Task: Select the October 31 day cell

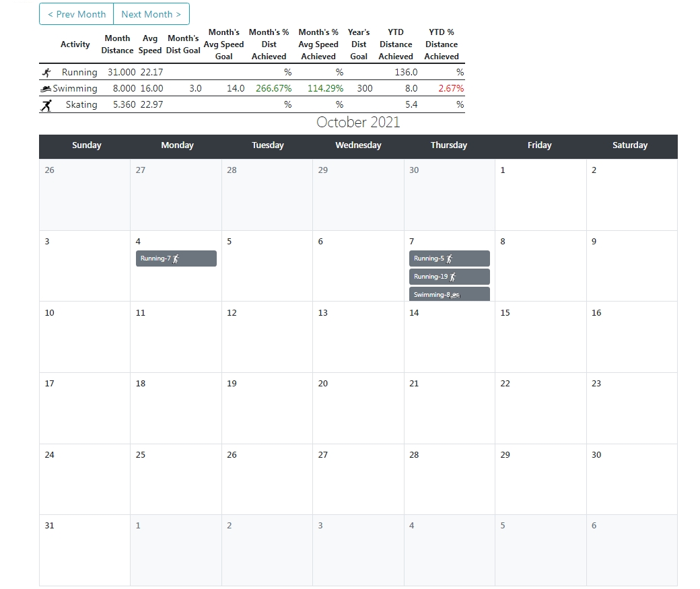Action: 84,550
